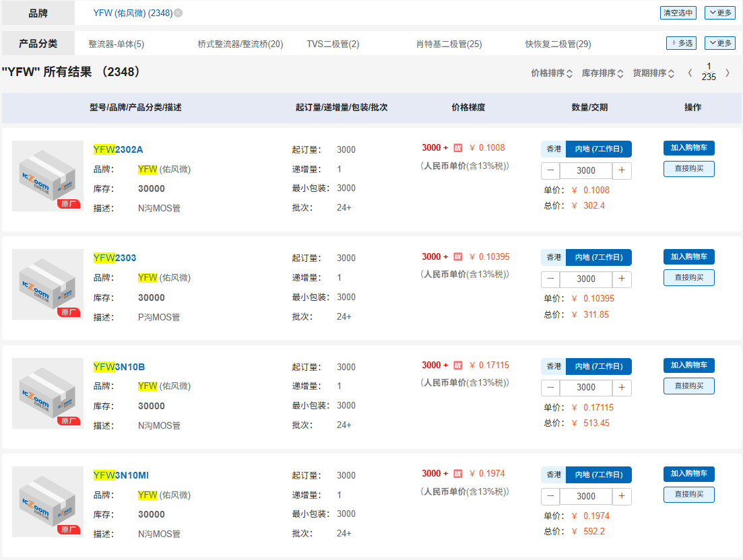This screenshot has width=743, height=560.
Task: Open product link YFW2303
Action: 115,258
